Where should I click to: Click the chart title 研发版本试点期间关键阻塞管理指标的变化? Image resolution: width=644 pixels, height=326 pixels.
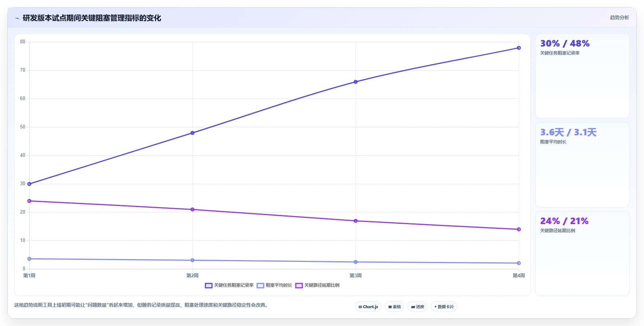pos(92,18)
